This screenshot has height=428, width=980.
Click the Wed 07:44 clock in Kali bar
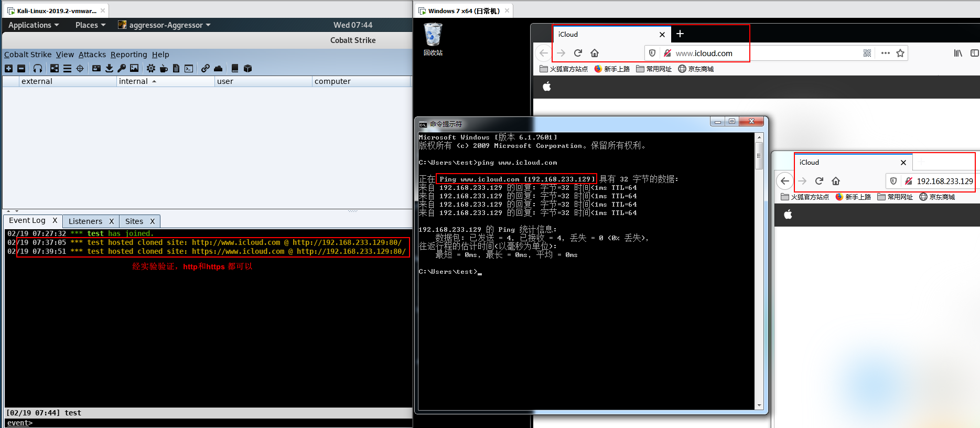(x=353, y=25)
